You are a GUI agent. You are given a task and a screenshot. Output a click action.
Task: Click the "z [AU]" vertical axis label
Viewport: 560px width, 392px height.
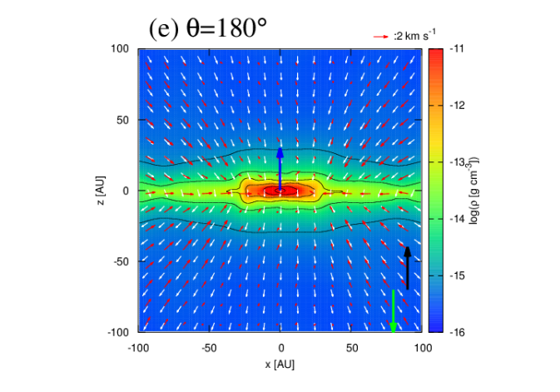[x=101, y=191]
